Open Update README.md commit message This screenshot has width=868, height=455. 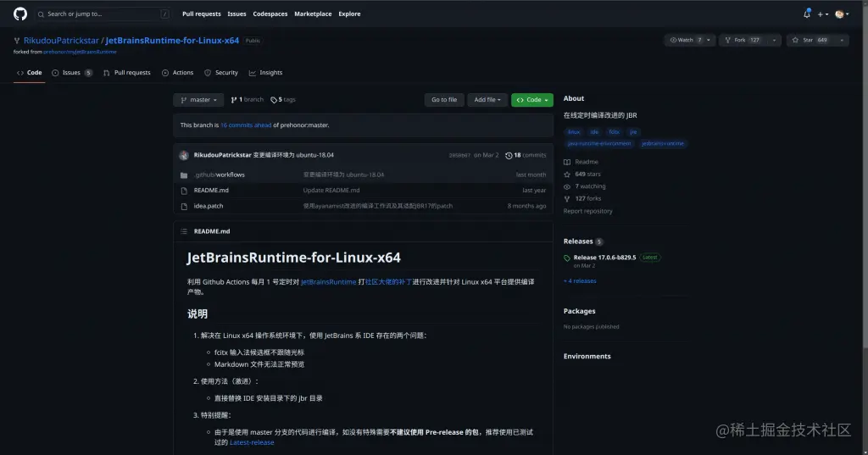[x=331, y=190]
